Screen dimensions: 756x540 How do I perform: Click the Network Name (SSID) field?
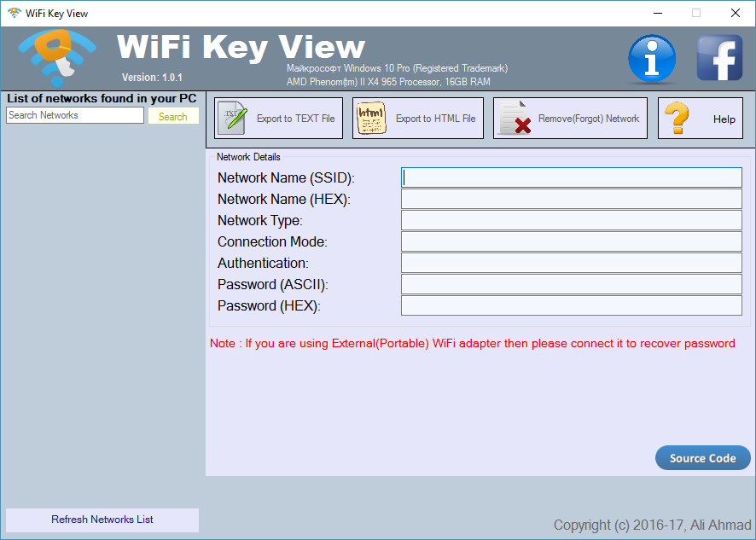point(572,177)
